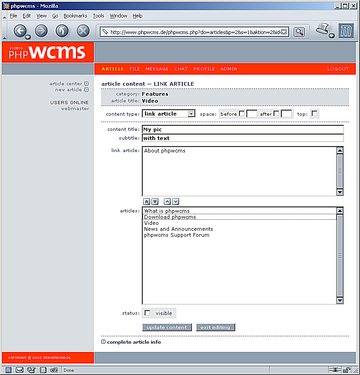Go back with the browser Back button

coord(20,31)
